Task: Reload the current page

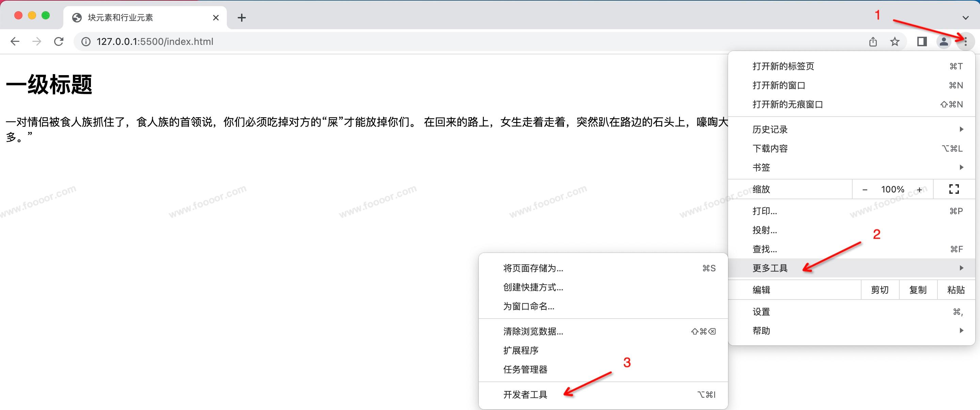Action: coord(59,41)
